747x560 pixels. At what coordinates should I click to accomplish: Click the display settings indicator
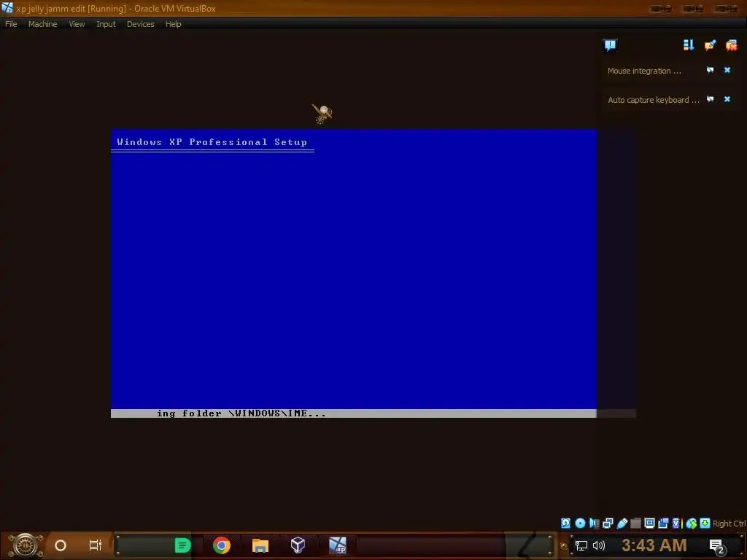[649, 524]
